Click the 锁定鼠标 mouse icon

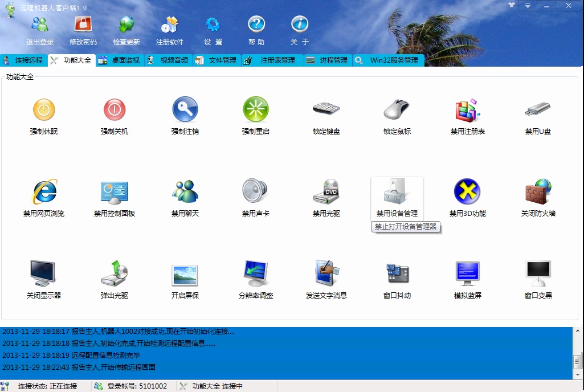(397, 109)
